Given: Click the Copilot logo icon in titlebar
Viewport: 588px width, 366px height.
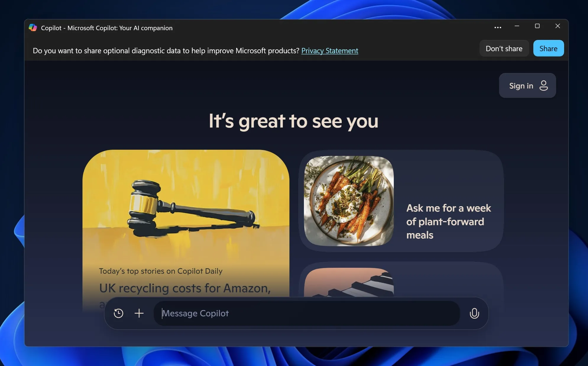Looking at the screenshot, I should [33, 28].
